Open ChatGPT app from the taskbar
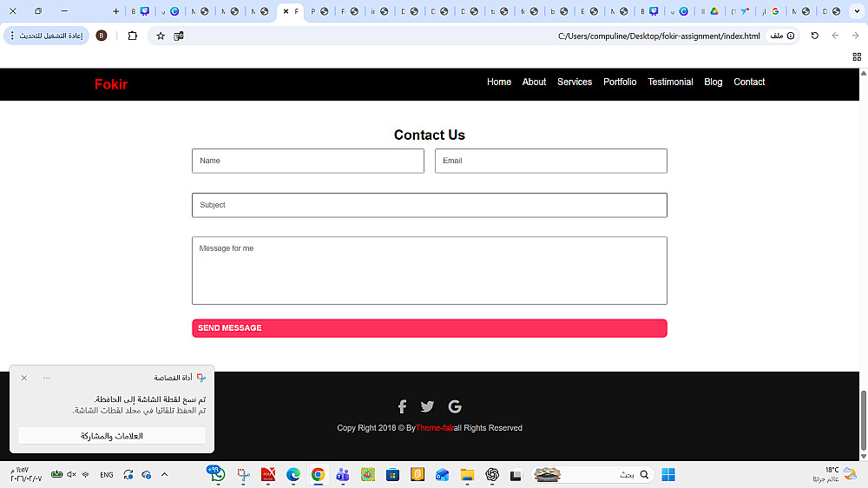The image size is (868, 488). (492, 475)
